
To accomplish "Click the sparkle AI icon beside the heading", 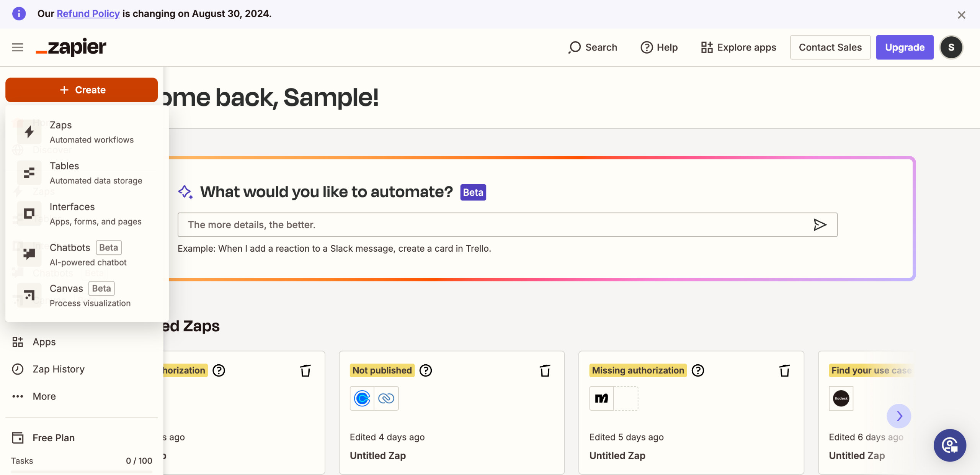I will [x=186, y=192].
